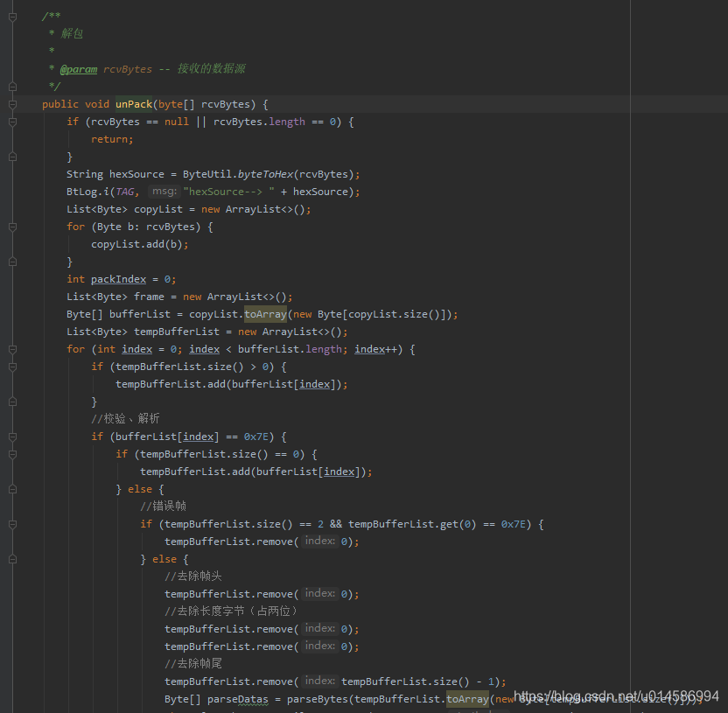Click the //去除帧头 comment
The height and width of the screenshot is (713, 728).
tap(193, 576)
